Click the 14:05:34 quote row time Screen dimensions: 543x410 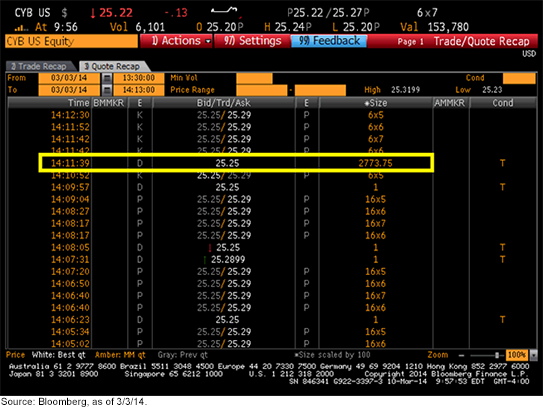[70, 332]
